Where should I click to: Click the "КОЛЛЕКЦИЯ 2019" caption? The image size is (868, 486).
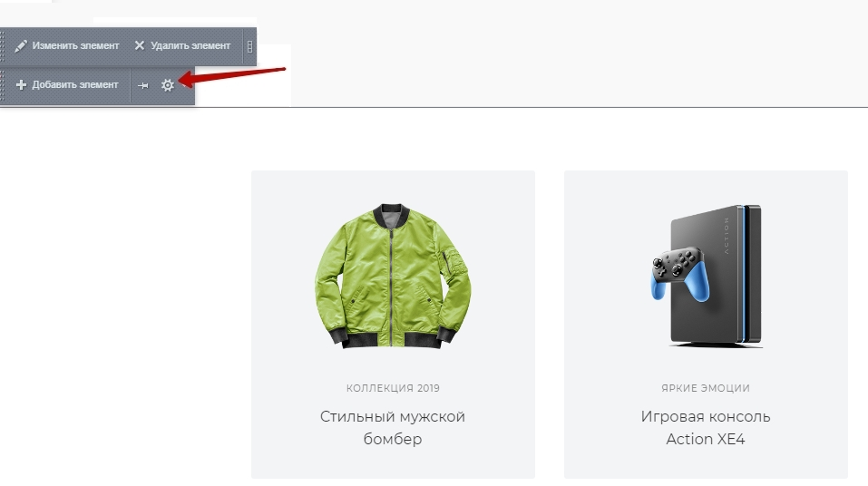(x=393, y=388)
